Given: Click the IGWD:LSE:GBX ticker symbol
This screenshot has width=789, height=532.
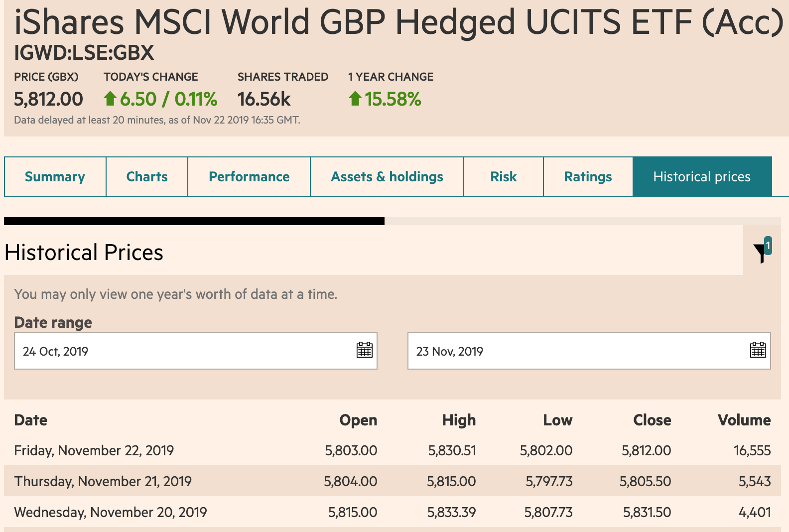Looking at the screenshot, I should coord(84,53).
